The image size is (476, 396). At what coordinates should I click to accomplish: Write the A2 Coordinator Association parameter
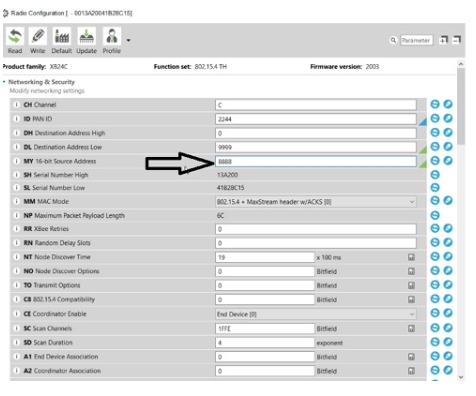click(448, 370)
